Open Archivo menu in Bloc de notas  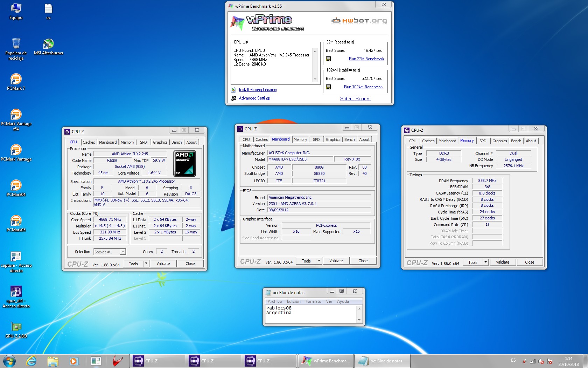pyautogui.click(x=275, y=301)
